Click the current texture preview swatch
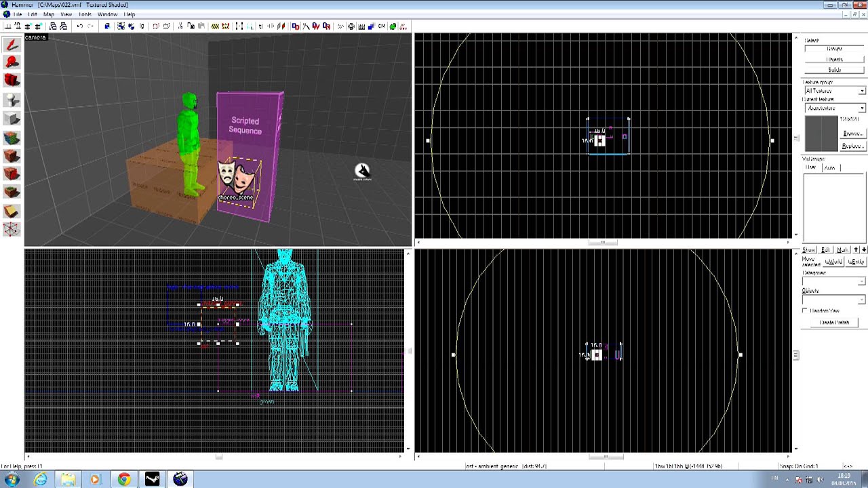The width and height of the screenshot is (868, 488). (x=821, y=134)
